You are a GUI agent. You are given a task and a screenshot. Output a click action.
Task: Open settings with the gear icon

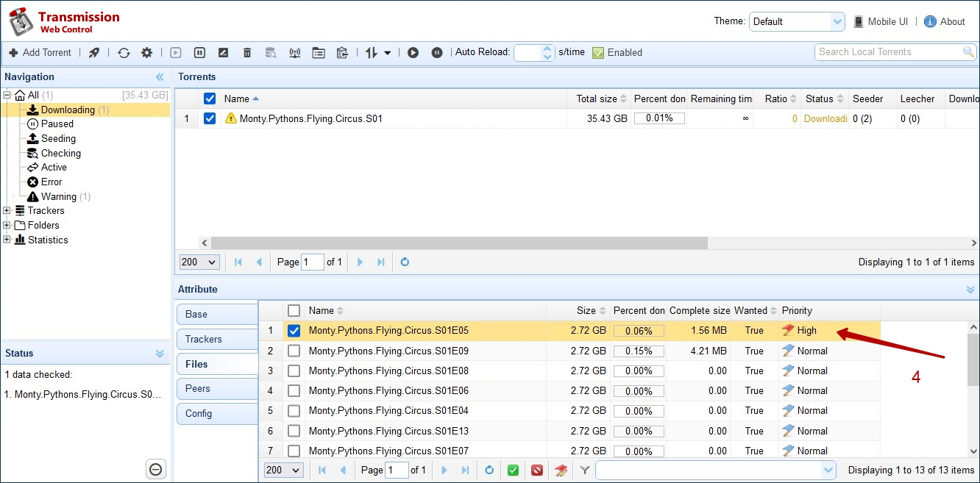click(146, 52)
